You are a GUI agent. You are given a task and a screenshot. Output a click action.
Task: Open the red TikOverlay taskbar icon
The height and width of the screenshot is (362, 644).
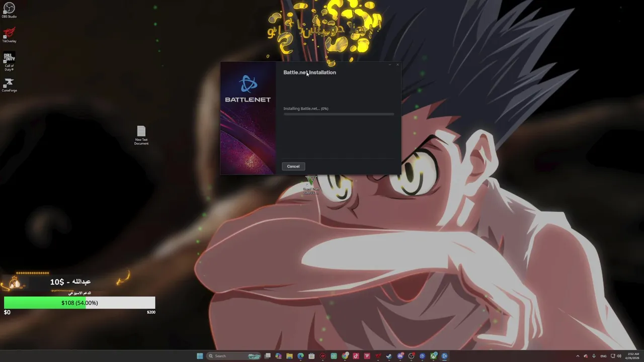(378, 356)
